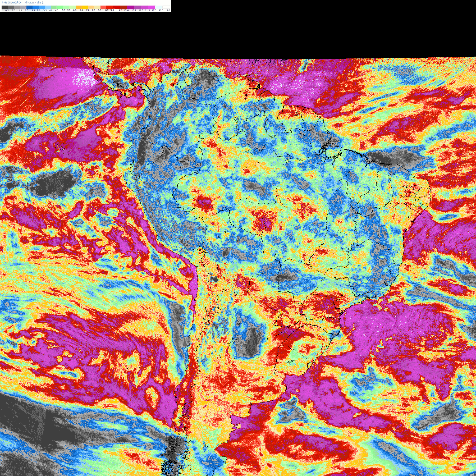476x476 pixels.
Task: Click the 4.5 legend value
Action: click(57, 10)
